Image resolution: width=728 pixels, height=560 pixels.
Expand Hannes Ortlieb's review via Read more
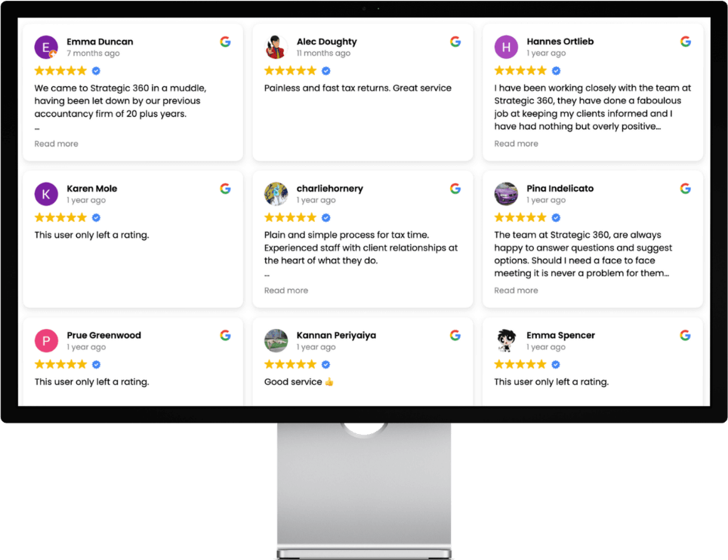(x=516, y=144)
